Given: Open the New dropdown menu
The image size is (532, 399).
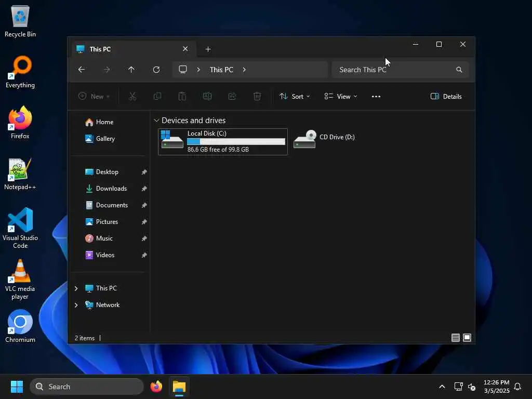Looking at the screenshot, I should [x=94, y=96].
